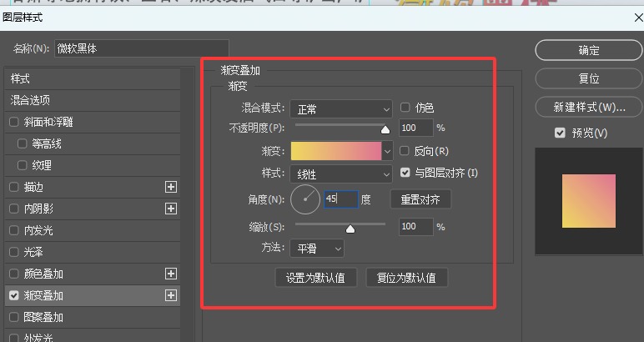This screenshot has height=342, width=644.
Task: Tick the 仿色 dither checkbox
Action: pyautogui.click(x=405, y=108)
